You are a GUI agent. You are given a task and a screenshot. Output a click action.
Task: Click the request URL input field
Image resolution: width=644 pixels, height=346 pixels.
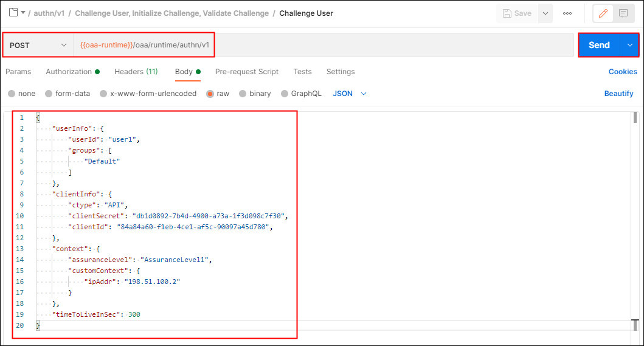(x=324, y=45)
